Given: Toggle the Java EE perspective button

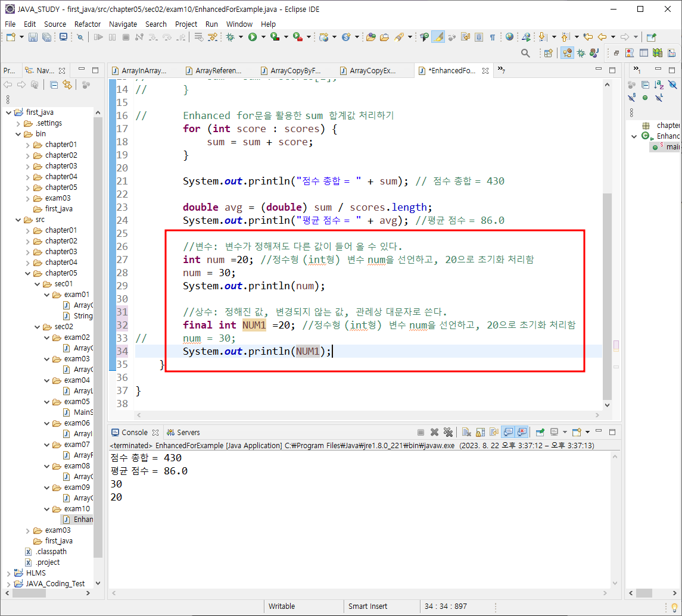Looking at the screenshot, I should (x=567, y=53).
